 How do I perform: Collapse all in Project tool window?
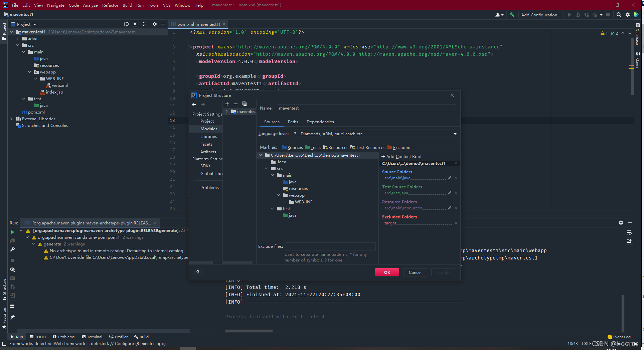click(x=144, y=24)
